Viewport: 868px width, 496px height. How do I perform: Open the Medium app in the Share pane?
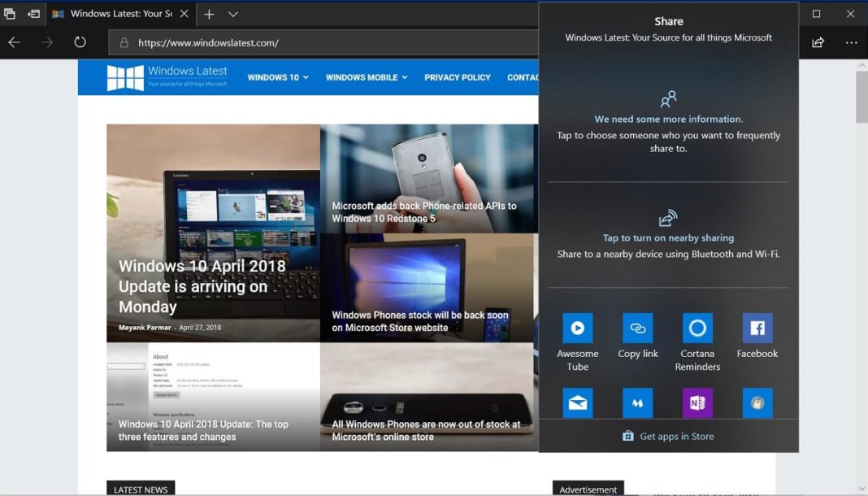point(637,402)
